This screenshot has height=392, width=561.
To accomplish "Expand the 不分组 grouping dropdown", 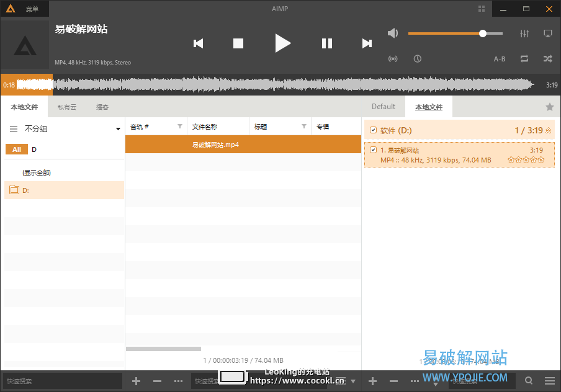I will 118,129.
